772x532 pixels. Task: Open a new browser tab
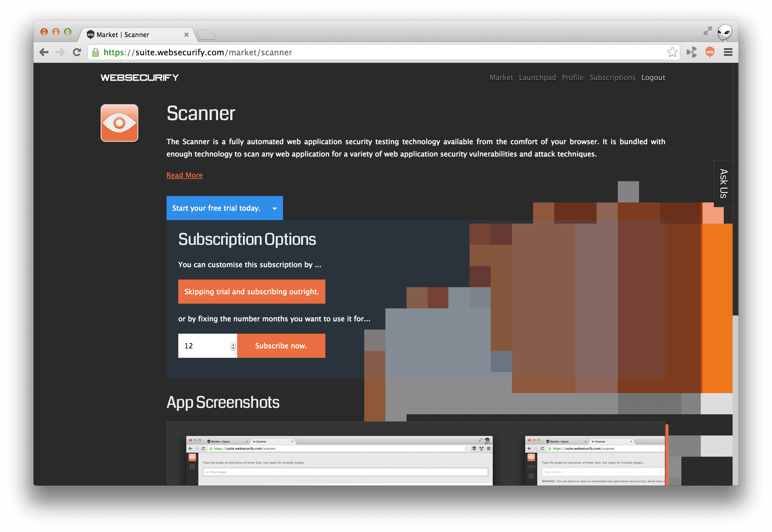tap(206, 35)
